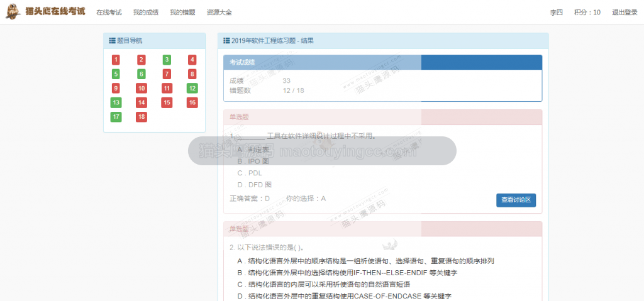644x301 pixels.
Task: Click the text 你的选择：A
Action: click(306, 199)
